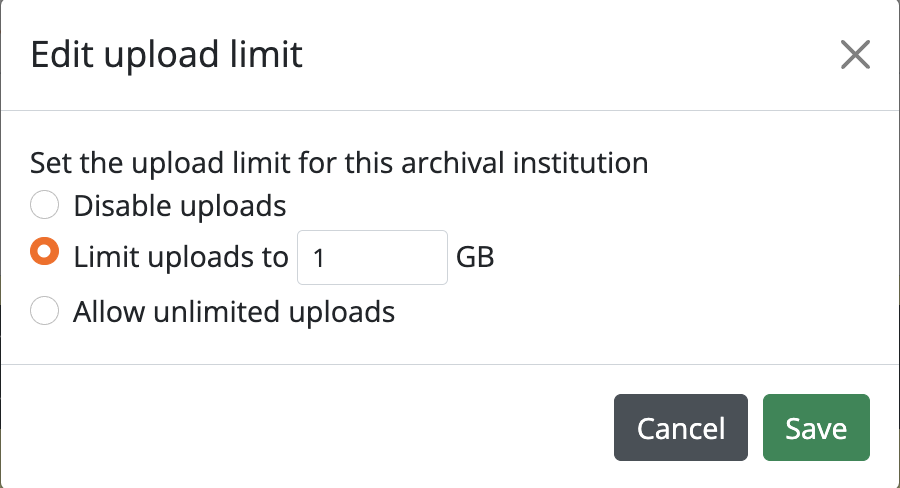Close the dialog using the X icon
The height and width of the screenshot is (488, 900).
855,55
